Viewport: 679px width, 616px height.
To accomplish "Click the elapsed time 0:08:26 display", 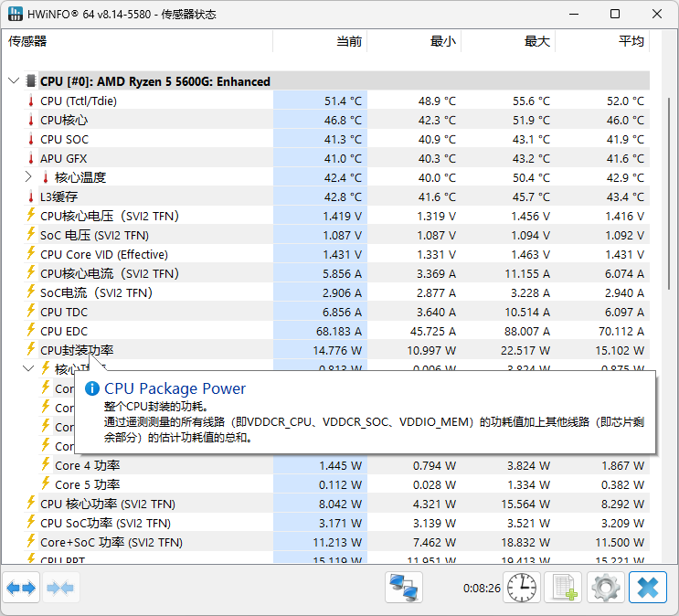I will point(482,589).
